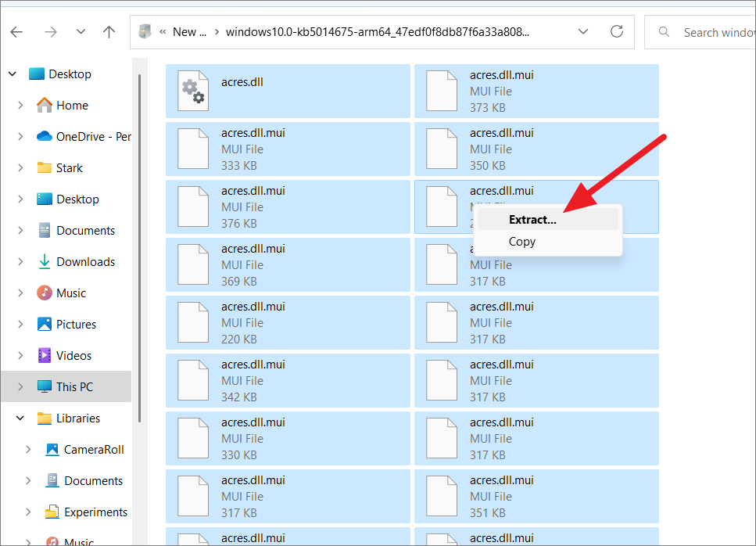Click the navigation pane vertical scrollbar
Image resolution: width=756 pixels, height=546 pixels.
(x=139, y=249)
